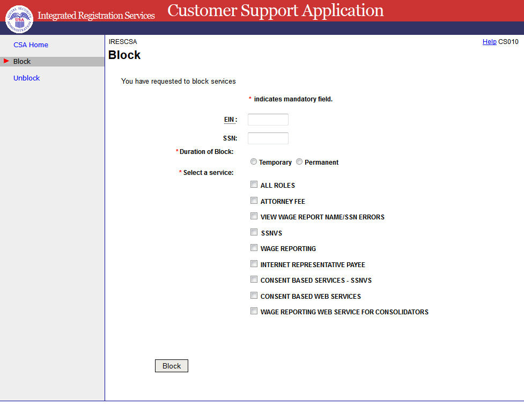Screen dimensions: 524x420
Task: Click the 'Select a service:' label
Action: coord(208,173)
